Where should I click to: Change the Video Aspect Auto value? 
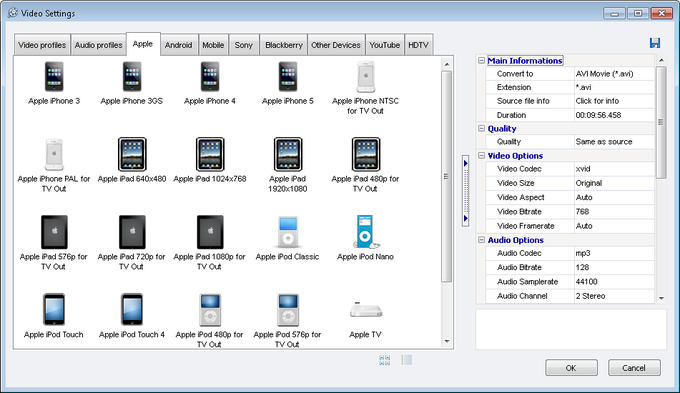614,197
